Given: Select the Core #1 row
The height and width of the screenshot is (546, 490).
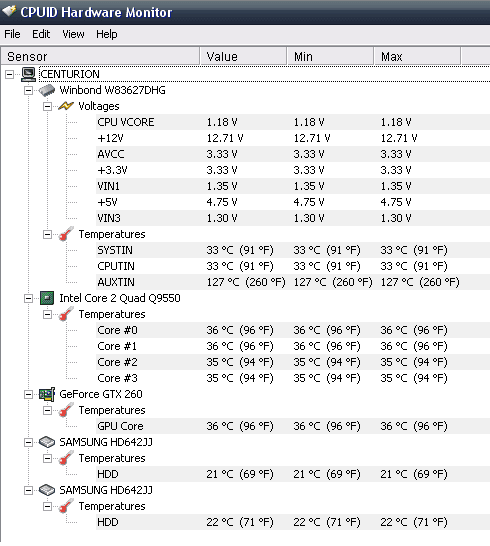Looking at the screenshot, I should pyautogui.click(x=293, y=346).
